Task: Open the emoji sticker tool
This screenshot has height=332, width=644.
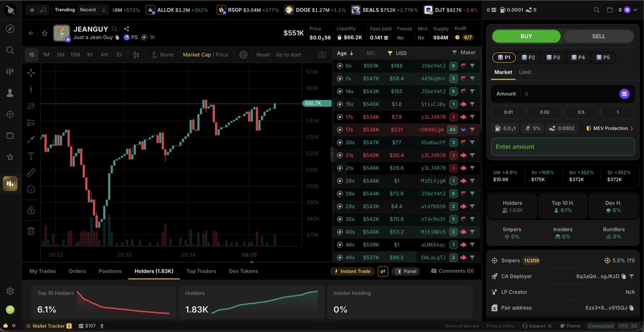Action: click(x=31, y=189)
